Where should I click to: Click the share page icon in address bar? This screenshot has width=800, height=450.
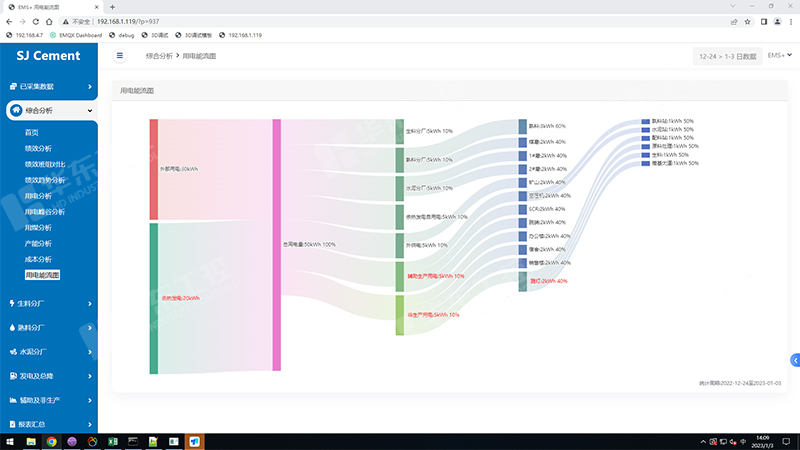[734, 21]
